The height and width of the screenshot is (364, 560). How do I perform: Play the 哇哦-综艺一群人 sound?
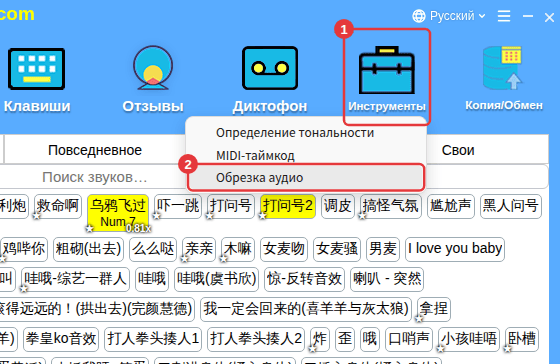75,279
